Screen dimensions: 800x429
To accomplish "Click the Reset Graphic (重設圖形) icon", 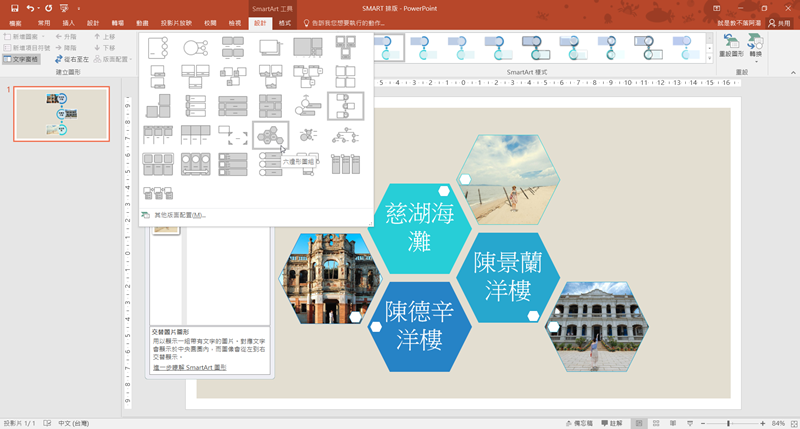I will (x=731, y=47).
